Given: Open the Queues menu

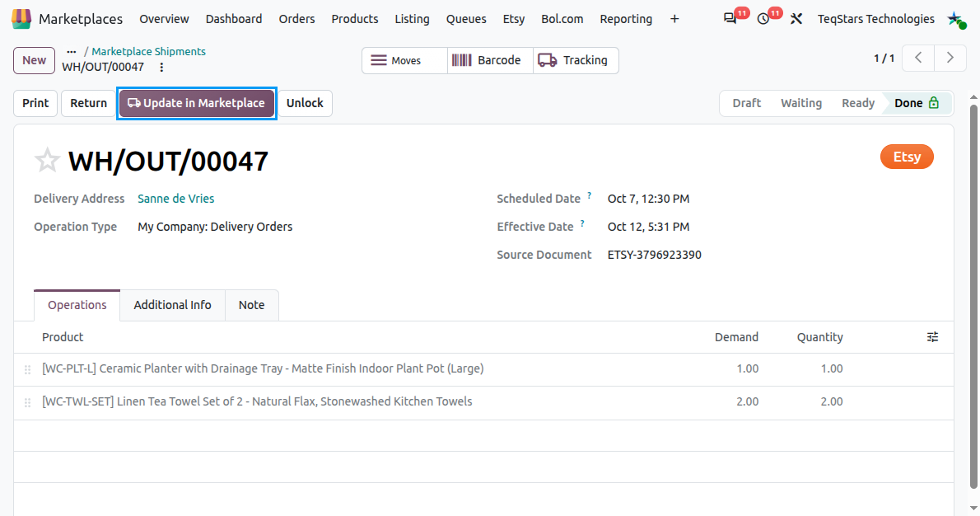Looking at the screenshot, I should 466,19.
